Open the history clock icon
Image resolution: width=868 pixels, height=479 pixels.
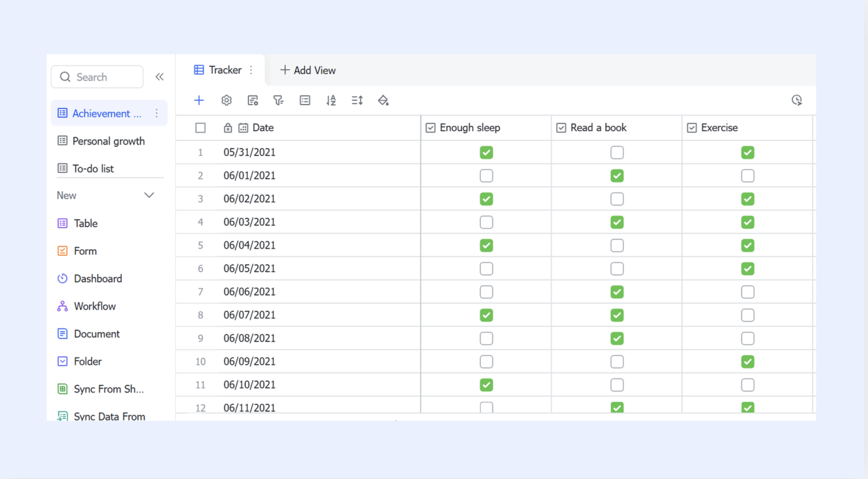(x=797, y=100)
